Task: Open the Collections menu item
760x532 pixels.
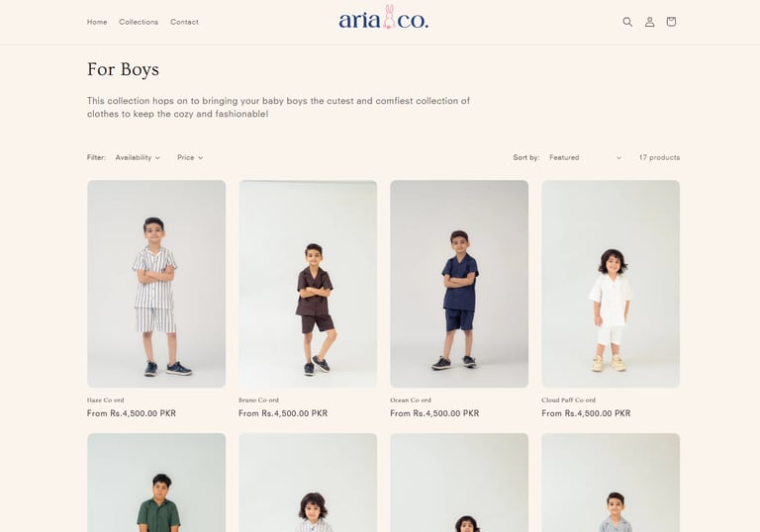Action: pyautogui.click(x=139, y=22)
